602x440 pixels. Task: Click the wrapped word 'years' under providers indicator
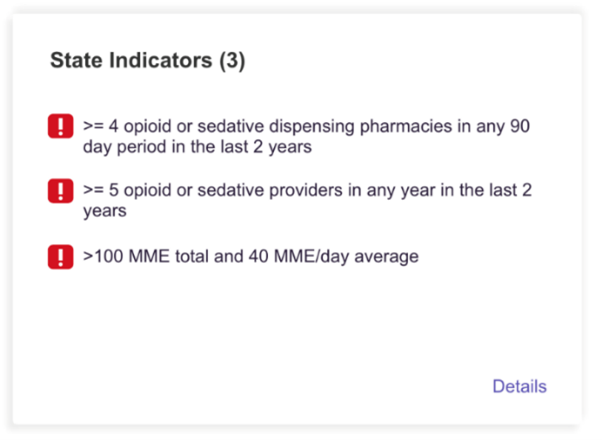[105, 212]
